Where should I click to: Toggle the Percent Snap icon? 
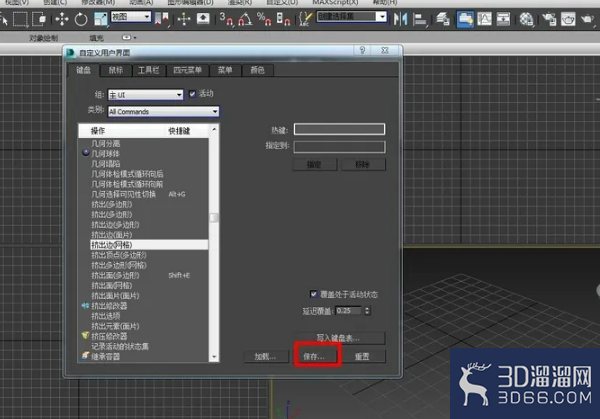pyautogui.click(x=264, y=18)
